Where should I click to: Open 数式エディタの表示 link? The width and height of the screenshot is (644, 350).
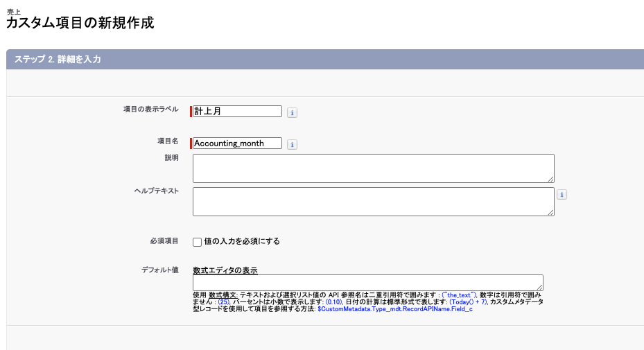coord(225,270)
